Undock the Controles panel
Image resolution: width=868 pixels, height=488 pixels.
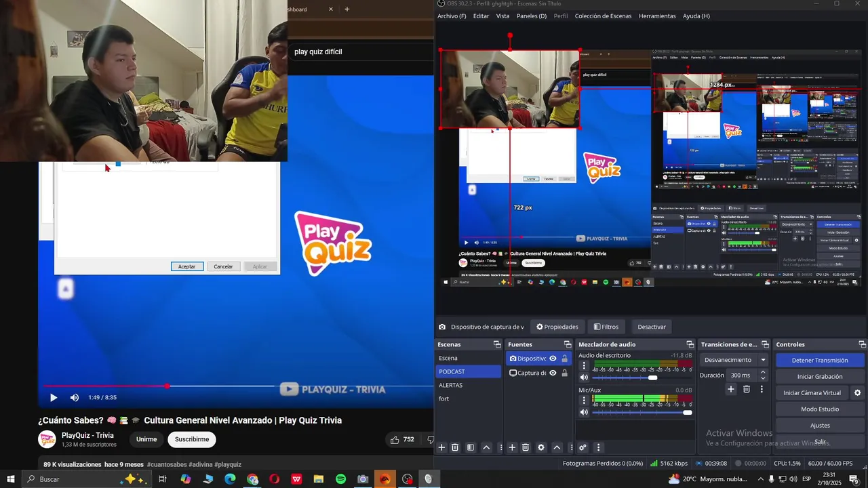click(x=862, y=344)
